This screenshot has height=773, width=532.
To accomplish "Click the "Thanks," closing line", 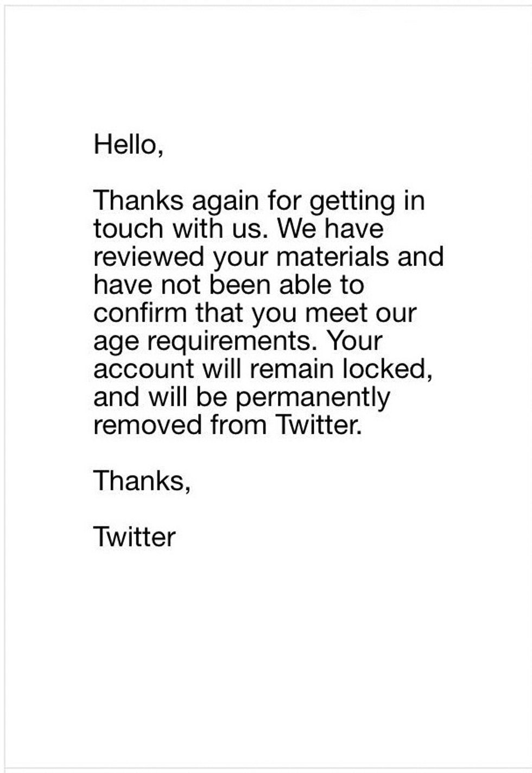I will point(142,480).
